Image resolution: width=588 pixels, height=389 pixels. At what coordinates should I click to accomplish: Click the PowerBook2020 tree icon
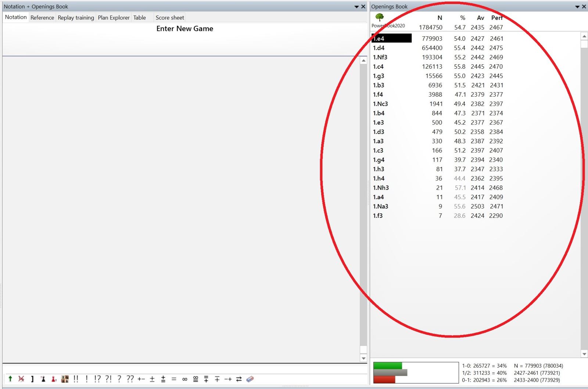click(380, 17)
